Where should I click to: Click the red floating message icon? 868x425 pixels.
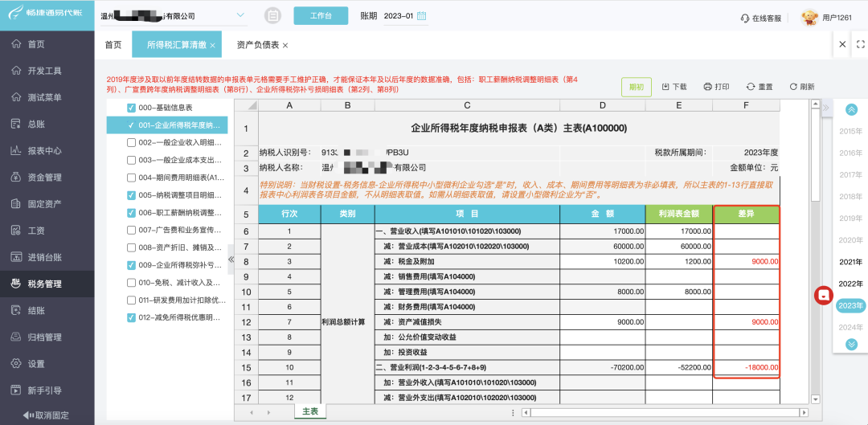(824, 295)
